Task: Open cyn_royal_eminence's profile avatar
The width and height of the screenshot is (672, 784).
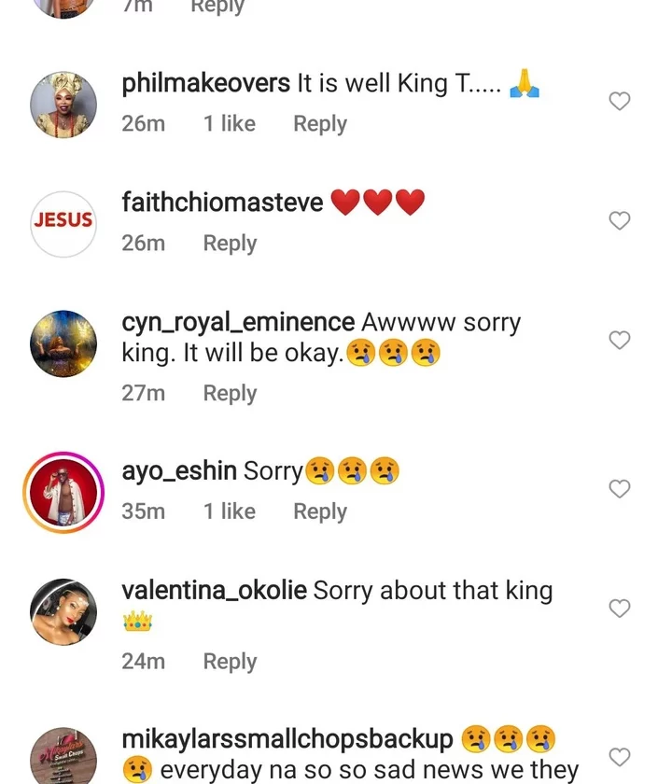Action: (x=63, y=343)
